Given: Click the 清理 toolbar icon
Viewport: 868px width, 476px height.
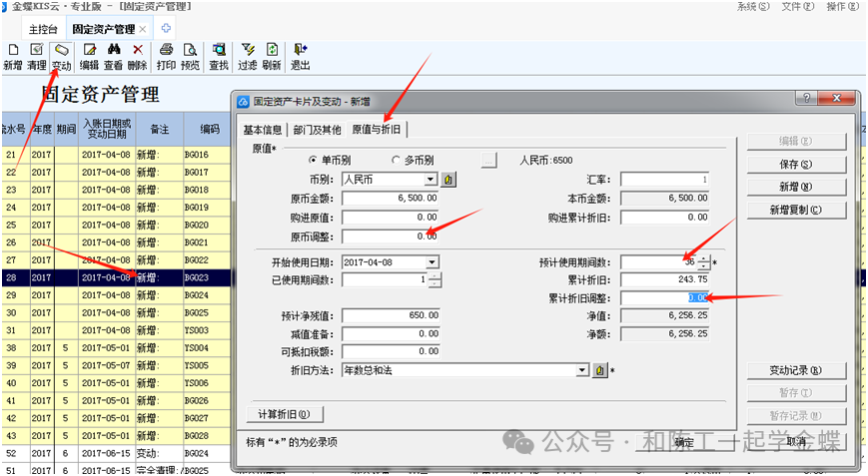Looking at the screenshot, I should coord(37,50).
